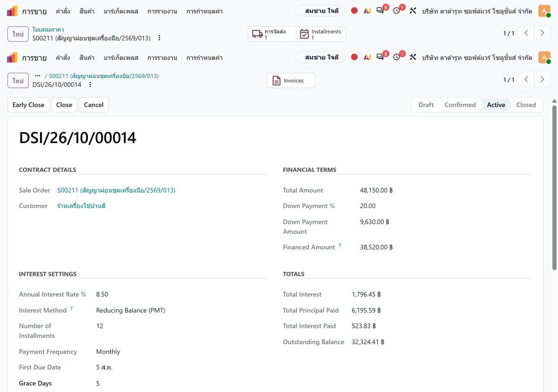Open the การขาย app icon in the topmost navbar
The width and height of the screenshot is (558, 392).
pyautogui.click(x=12, y=11)
